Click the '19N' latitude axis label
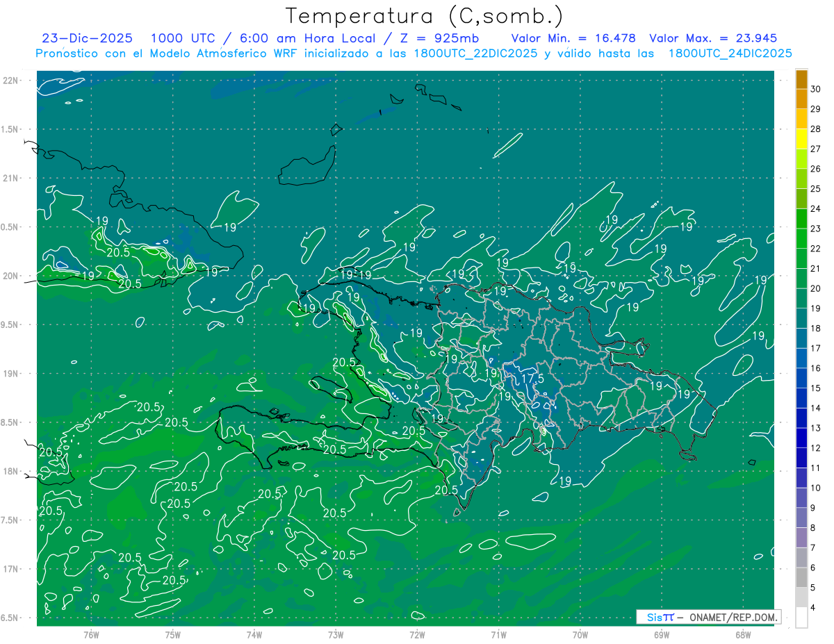Screen dimensions: 834x644 point(12,374)
